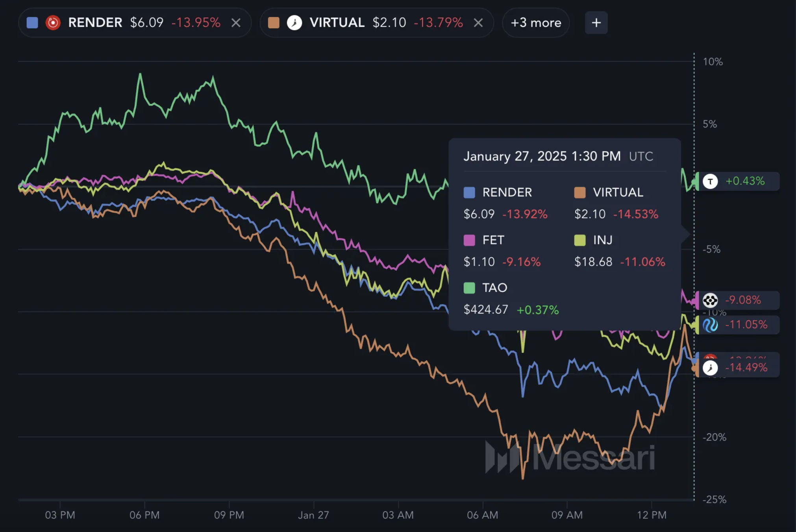This screenshot has width=796, height=532.
Task: Remove VIRTUAL asset chip with X
Action: tap(478, 22)
